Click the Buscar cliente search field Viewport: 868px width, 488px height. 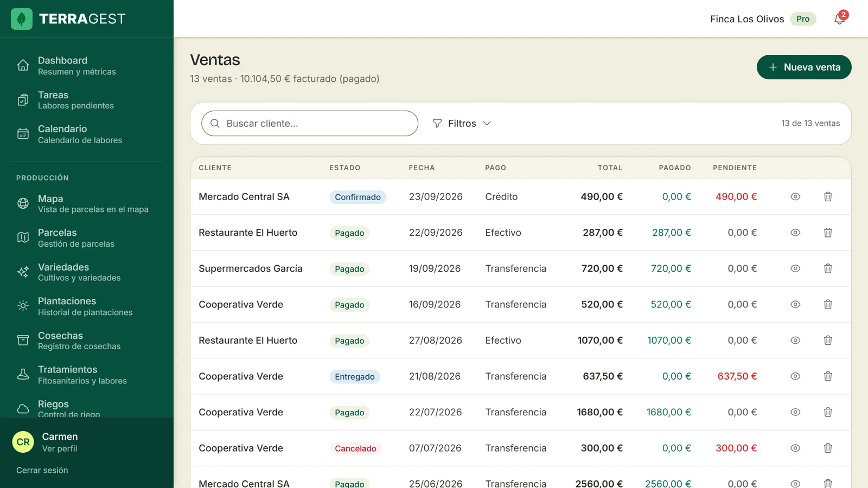(x=310, y=124)
